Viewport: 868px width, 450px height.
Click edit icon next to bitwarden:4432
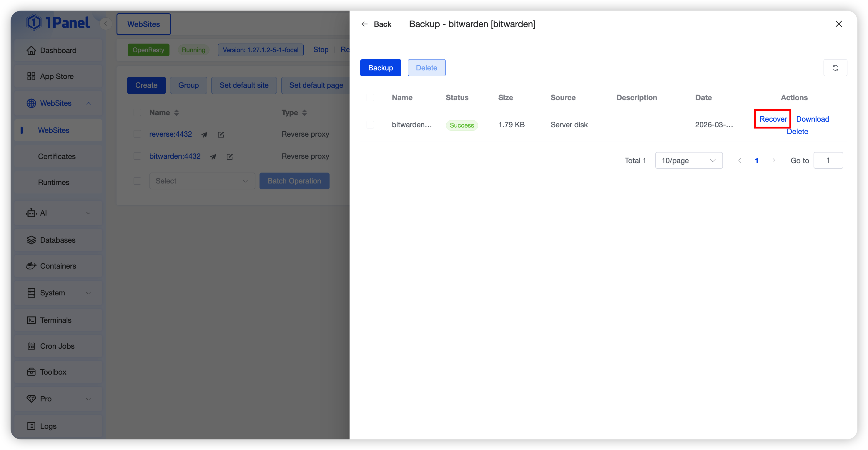point(230,156)
